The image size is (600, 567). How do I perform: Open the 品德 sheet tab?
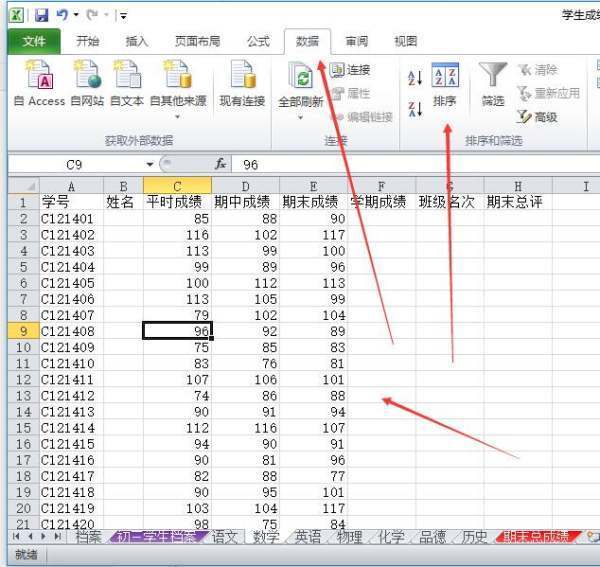pyautogui.click(x=433, y=537)
